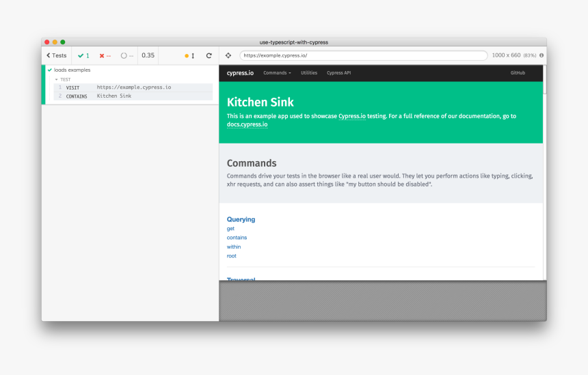
Task: Click the cypress.io brand link in navbar
Action: (x=240, y=73)
